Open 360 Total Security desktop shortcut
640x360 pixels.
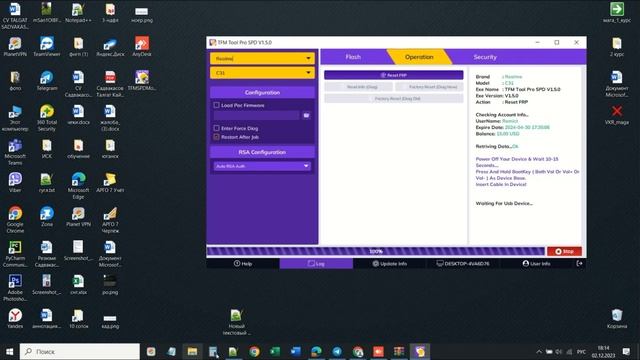47,118
